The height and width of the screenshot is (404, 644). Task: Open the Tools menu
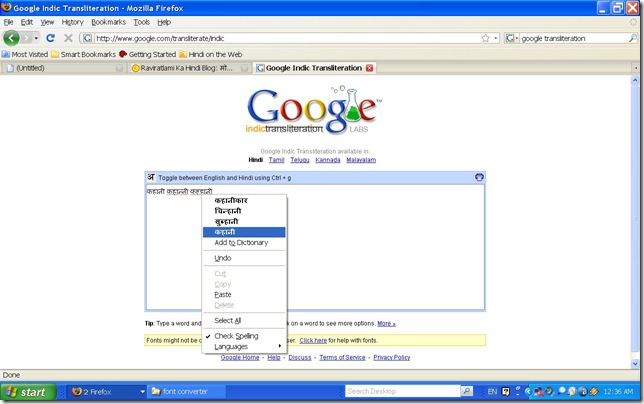[x=141, y=22]
